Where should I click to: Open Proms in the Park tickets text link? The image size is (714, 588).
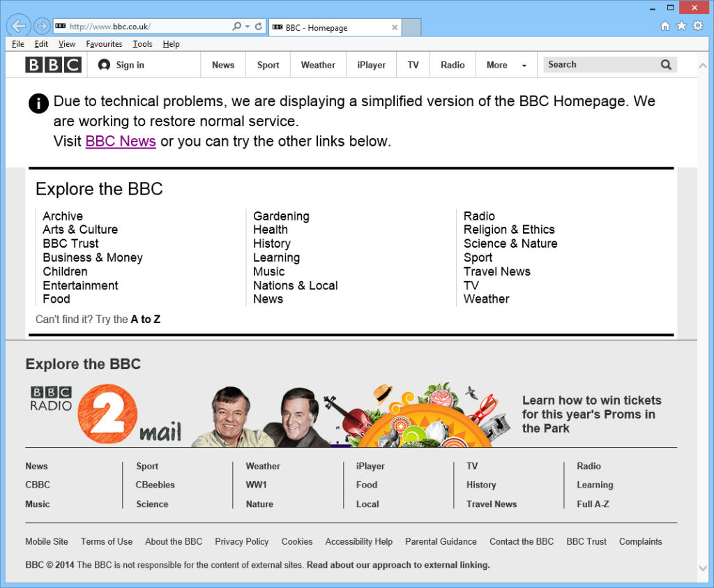pos(591,414)
